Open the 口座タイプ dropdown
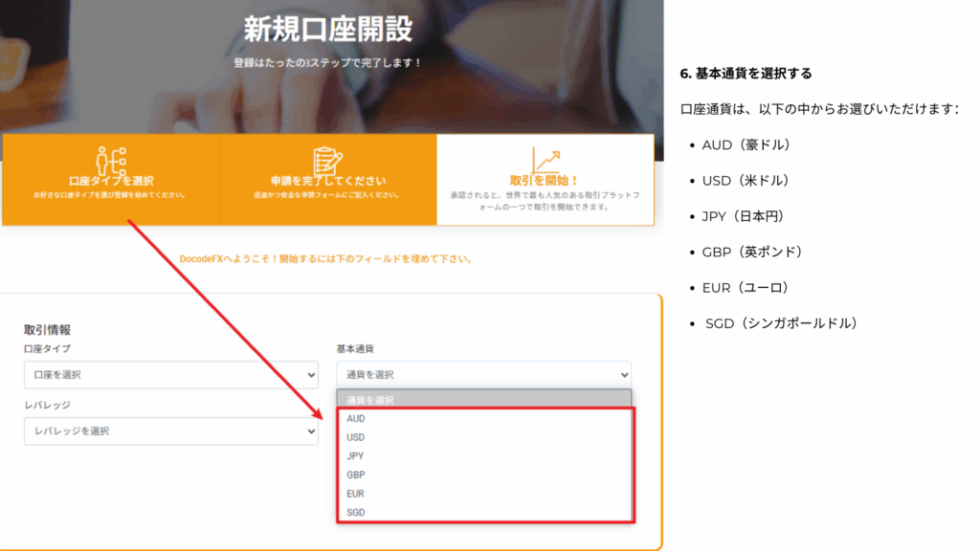 click(x=170, y=375)
